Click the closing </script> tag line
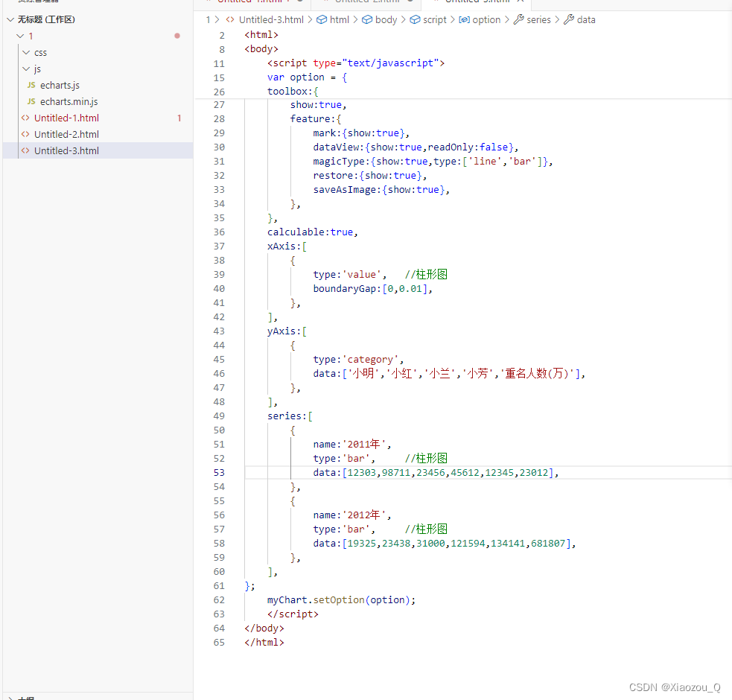732x700 pixels. pos(293,614)
